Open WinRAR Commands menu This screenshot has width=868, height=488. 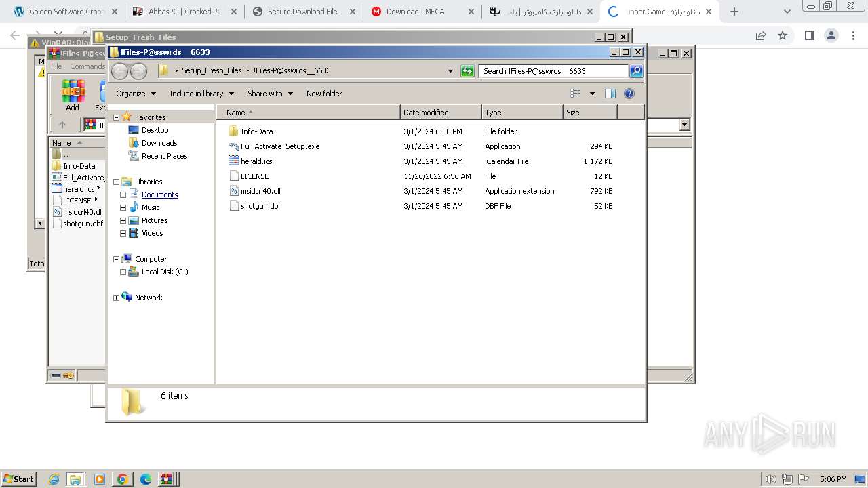point(87,66)
